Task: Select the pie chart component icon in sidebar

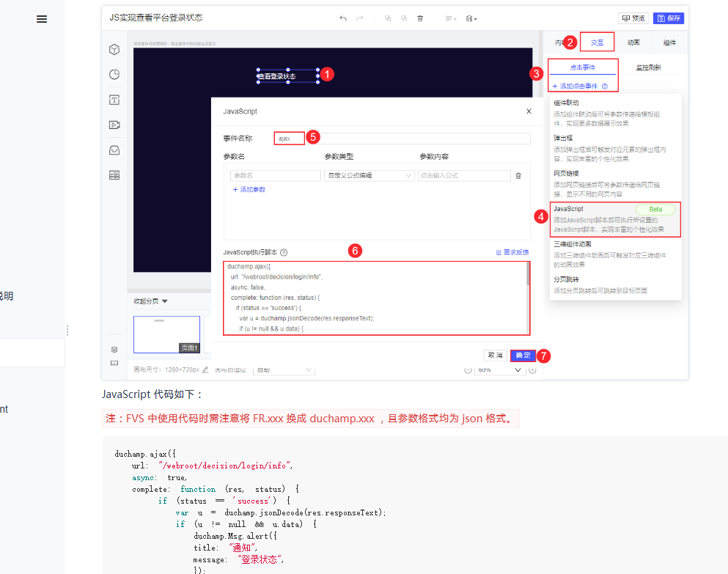Action: pyautogui.click(x=114, y=74)
